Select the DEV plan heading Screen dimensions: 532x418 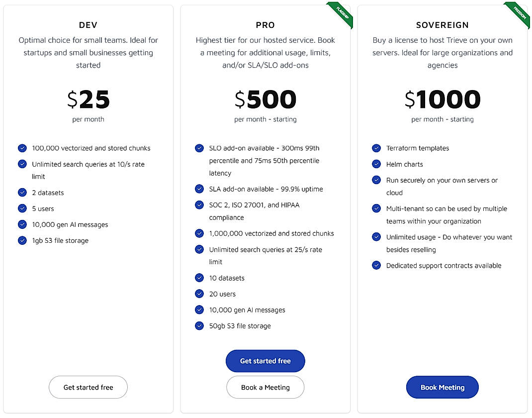click(88, 25)
